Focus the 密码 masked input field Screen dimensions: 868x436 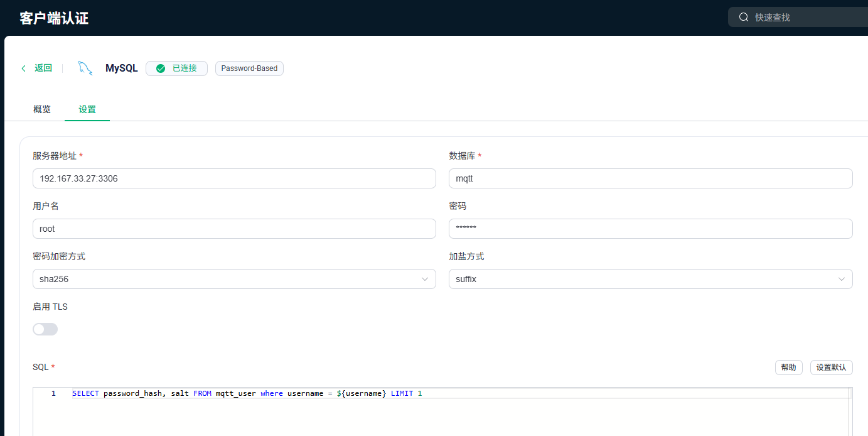[x=651, y=229]
